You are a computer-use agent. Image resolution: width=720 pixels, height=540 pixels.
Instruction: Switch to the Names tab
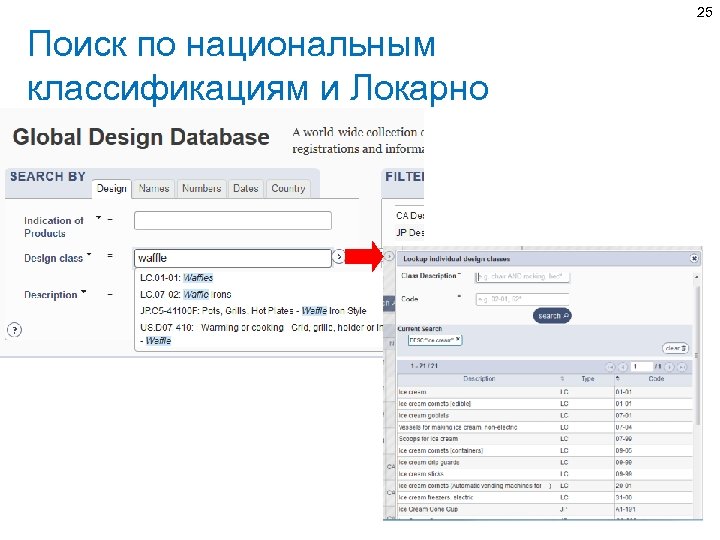(x=154, y=188)
